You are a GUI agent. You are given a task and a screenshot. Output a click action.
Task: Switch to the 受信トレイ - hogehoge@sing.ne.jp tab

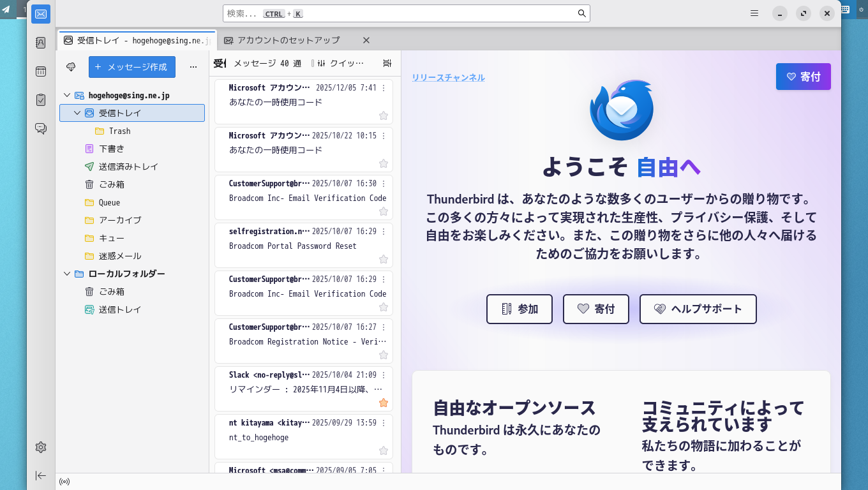[137, 40]
